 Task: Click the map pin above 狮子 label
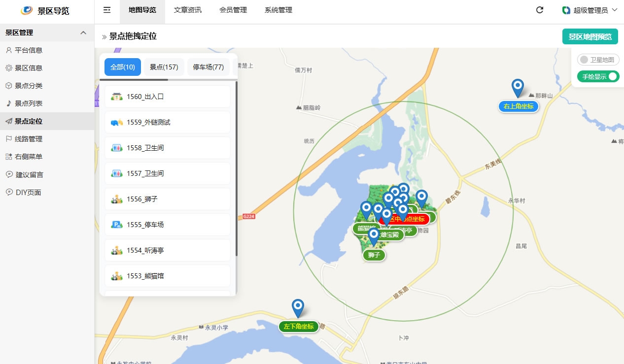coord(374,238)
